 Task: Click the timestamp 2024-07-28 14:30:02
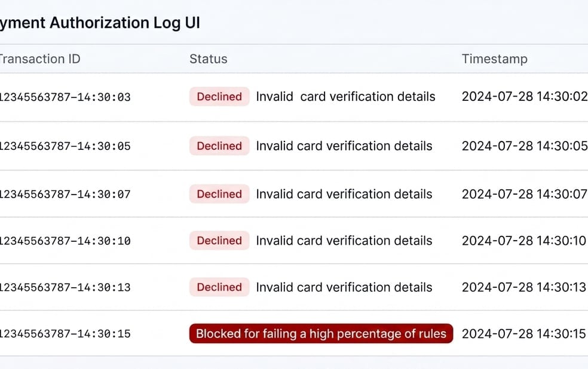(x=525, y=97)
